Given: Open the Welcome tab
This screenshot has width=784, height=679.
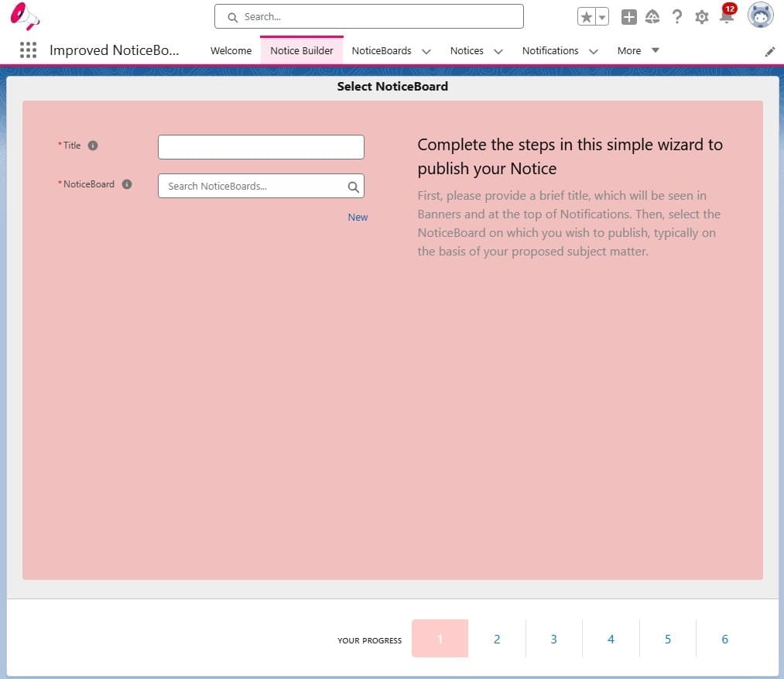Looking at the screenshot, I should pos(231,50).
